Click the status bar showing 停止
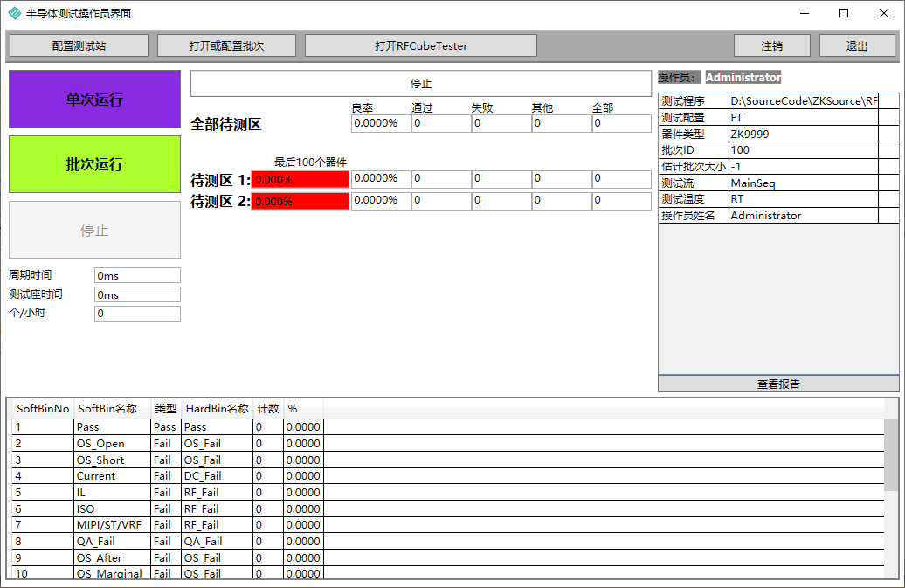The image size is (905, 588). tap(421, 84)
